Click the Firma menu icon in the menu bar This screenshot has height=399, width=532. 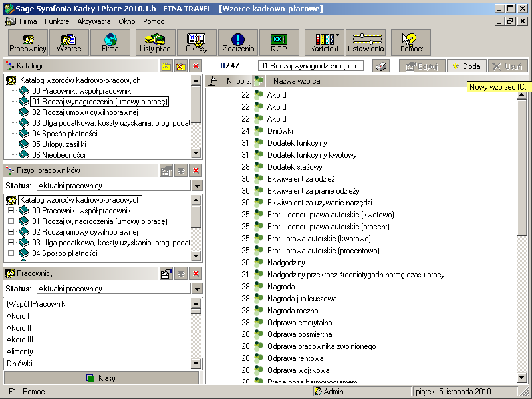(x=11, y=21)
